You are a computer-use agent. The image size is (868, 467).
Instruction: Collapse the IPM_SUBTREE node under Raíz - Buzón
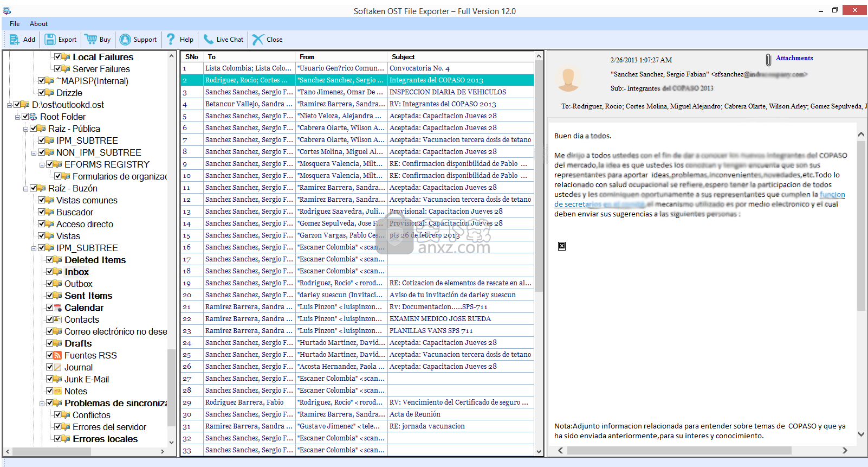click(34, 248)
